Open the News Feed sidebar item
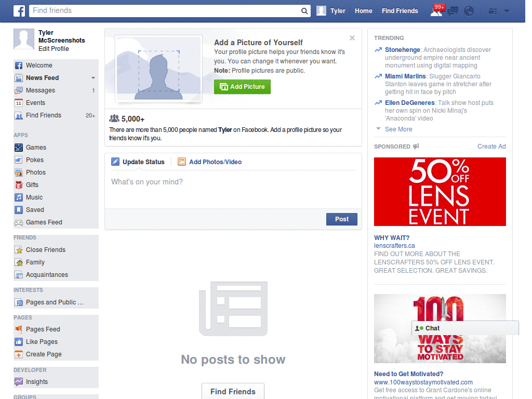532x399 pixels. [x=56, y=78]
